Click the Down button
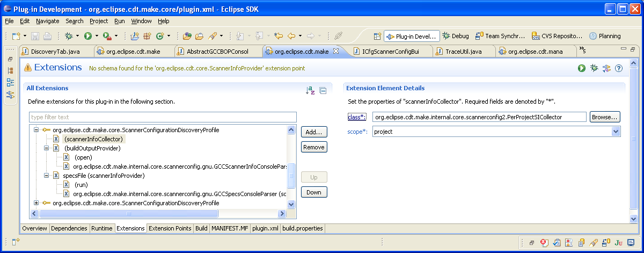The height and width of the screenshot is (253, 644). pos(314,192)
